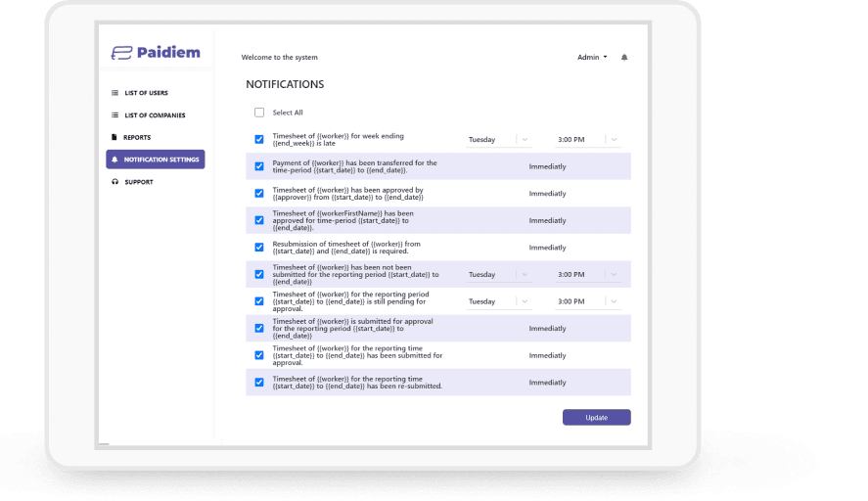The width and height of the screenshot is (868, 501).
Task: Uncheck 'still pending for approval' checkbox
Action: (x=259, y=301)
